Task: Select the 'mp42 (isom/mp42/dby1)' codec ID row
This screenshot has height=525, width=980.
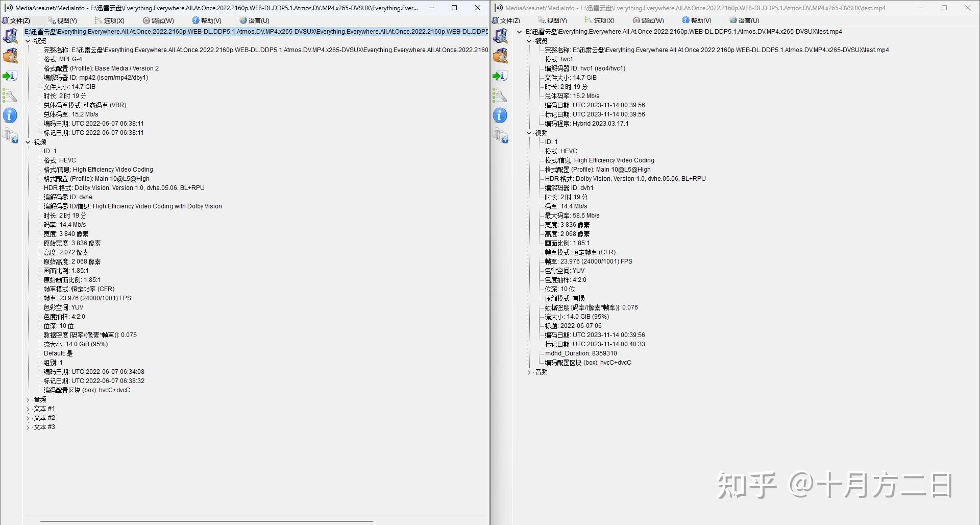Action: pos(96,78)
